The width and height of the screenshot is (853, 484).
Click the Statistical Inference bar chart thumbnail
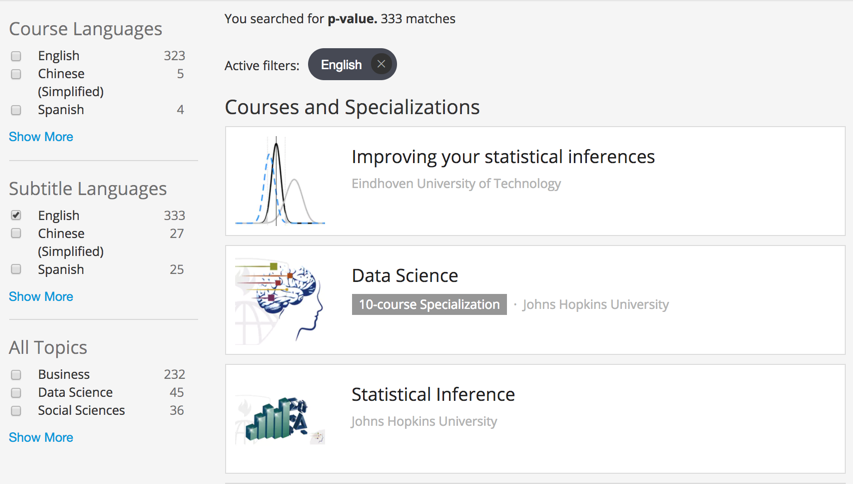[281, 418]
